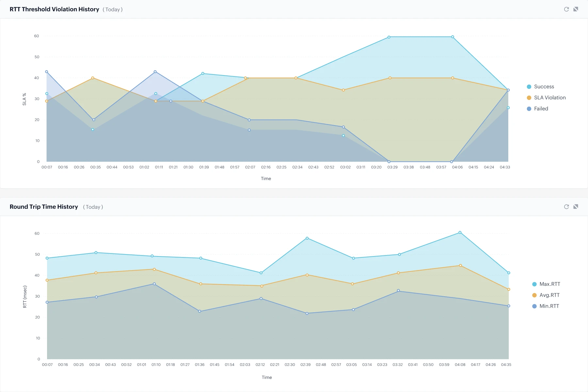Select the Success peak point at 04:06
Image resolution: width=588 pixels, height=392 pixels.
(x=452, y=37)
